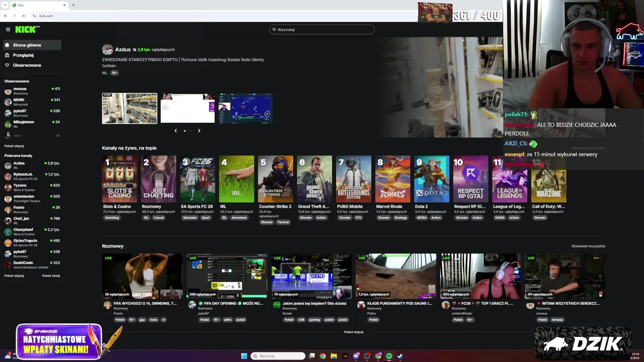Switch to the Kick browser tab
Image resolution: width=644 pixels, height=362 pixels.
coord(39,5)
